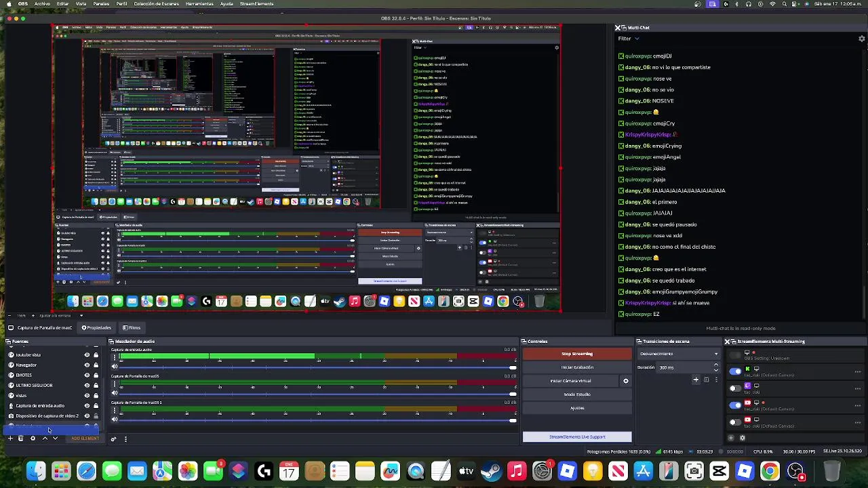
Task: Open Steam from the Dock
Action: pyautogui.click(x=492, y=470)
